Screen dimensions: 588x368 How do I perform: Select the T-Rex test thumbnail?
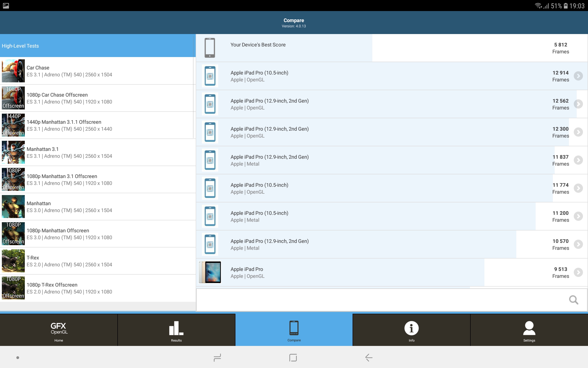tap(13, 261)
